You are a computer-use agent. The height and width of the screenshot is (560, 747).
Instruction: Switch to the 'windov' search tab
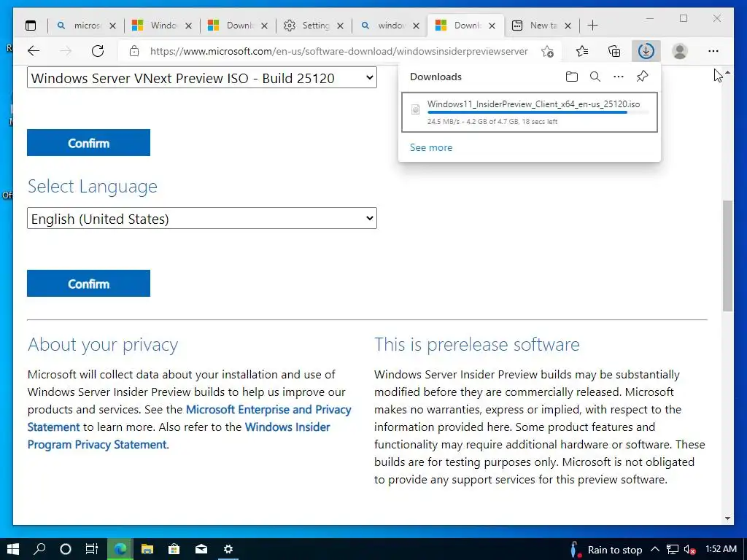[390, 26]
